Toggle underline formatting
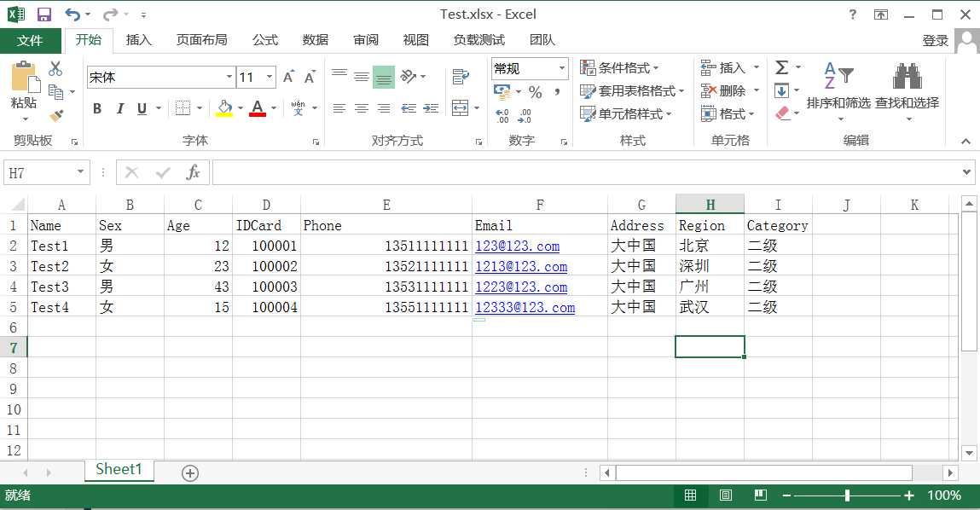The width and height of the screenshot is (980, 510). tap(142, 109)
